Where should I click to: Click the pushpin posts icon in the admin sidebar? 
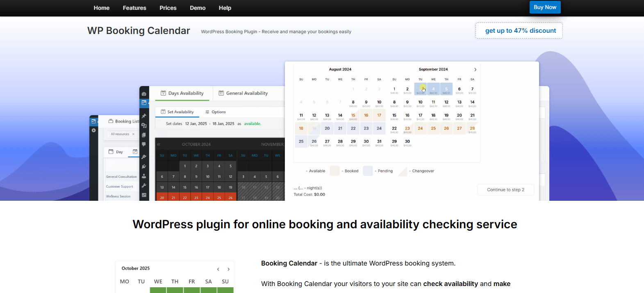(x=144, y=116)
